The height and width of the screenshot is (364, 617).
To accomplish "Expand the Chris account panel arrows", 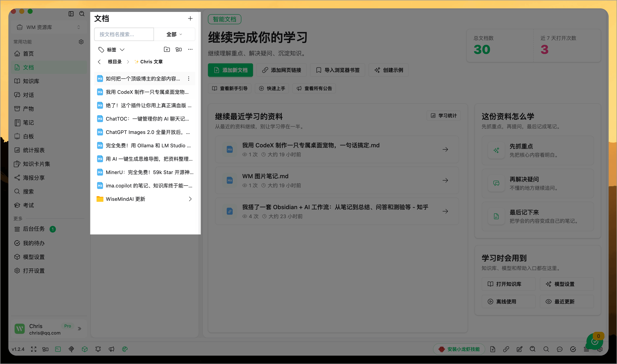I will point(79,328).
